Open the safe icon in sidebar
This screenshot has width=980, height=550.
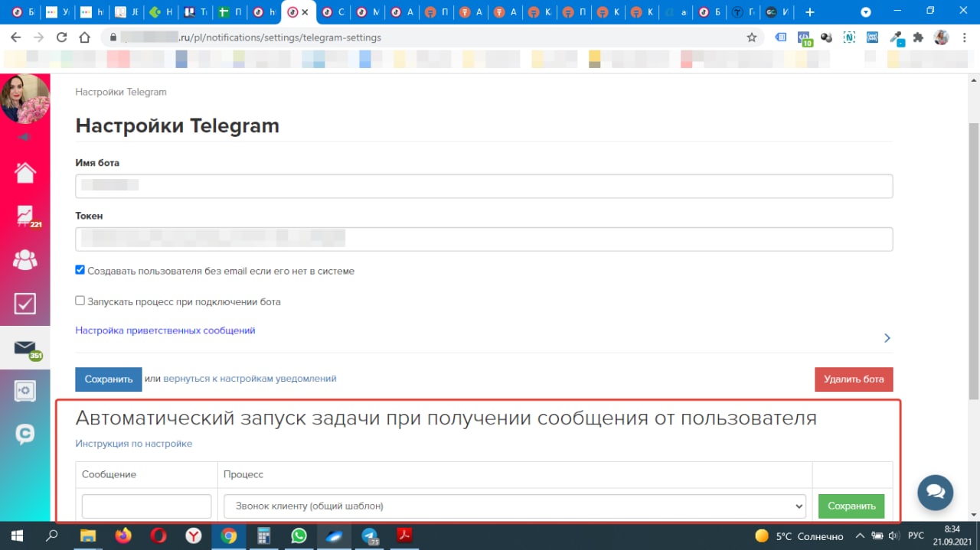[x=25, y=392]
